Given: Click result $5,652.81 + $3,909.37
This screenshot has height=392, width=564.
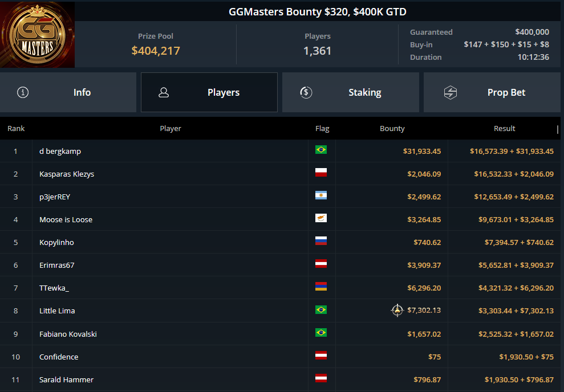Looking at the screenshot, I should pos(516,265).
